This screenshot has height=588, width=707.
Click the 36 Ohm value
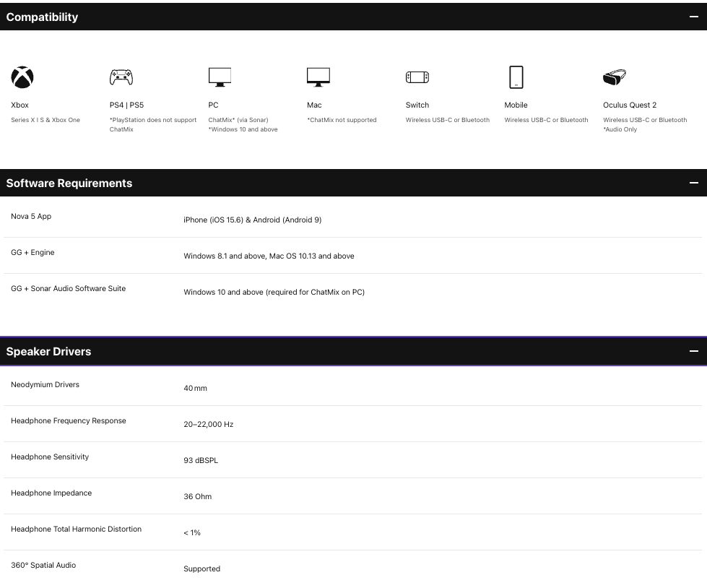tap(197, 496)
